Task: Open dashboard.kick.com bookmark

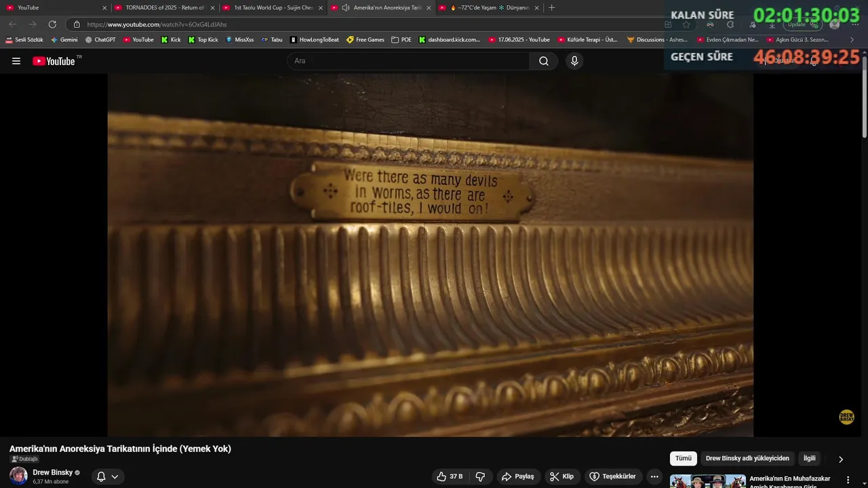Action: [x=449, y=39]
